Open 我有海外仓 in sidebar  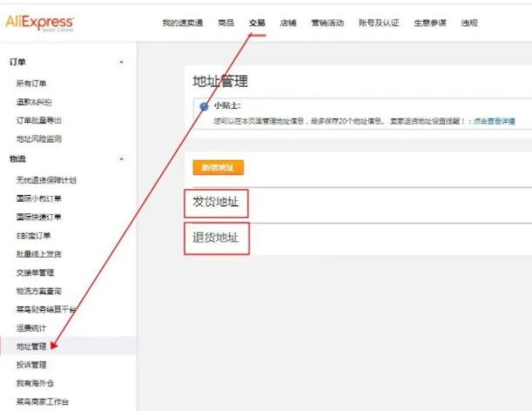pyautogui.click(x=35, y=383)
